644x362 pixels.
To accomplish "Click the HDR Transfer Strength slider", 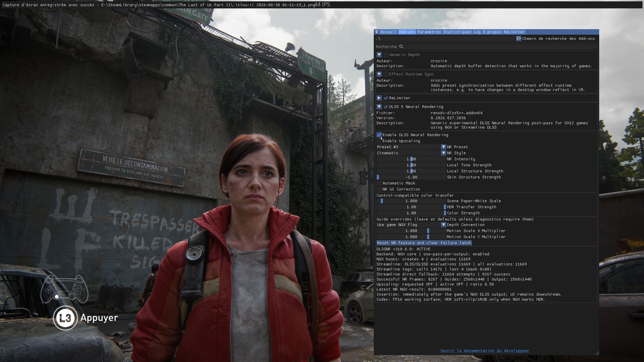I will tap(411, 207).
